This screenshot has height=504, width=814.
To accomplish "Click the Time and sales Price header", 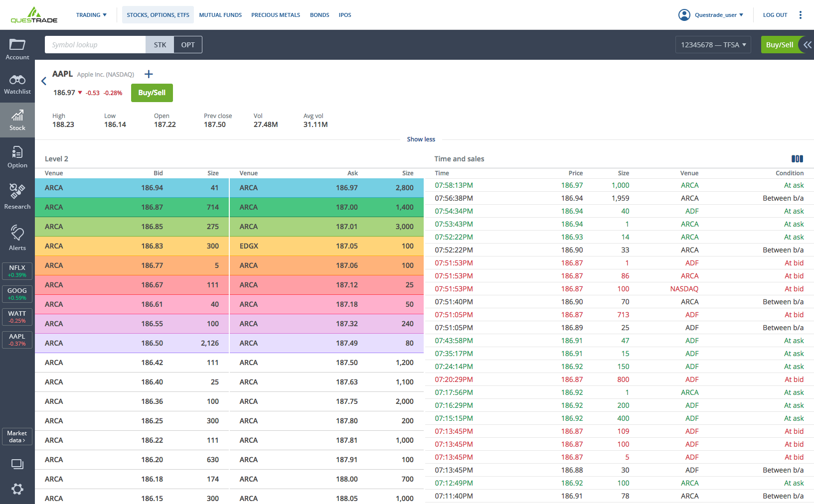I will coord(576,173).
